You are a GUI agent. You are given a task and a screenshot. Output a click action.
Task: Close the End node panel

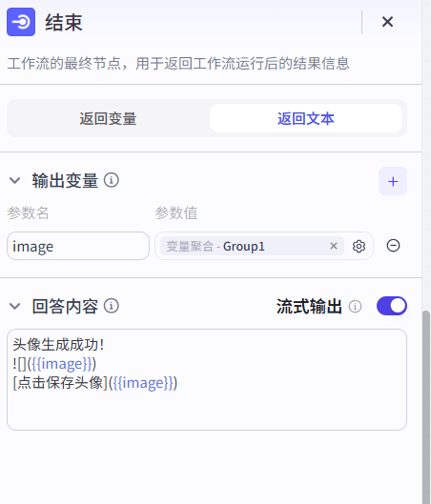387,22
